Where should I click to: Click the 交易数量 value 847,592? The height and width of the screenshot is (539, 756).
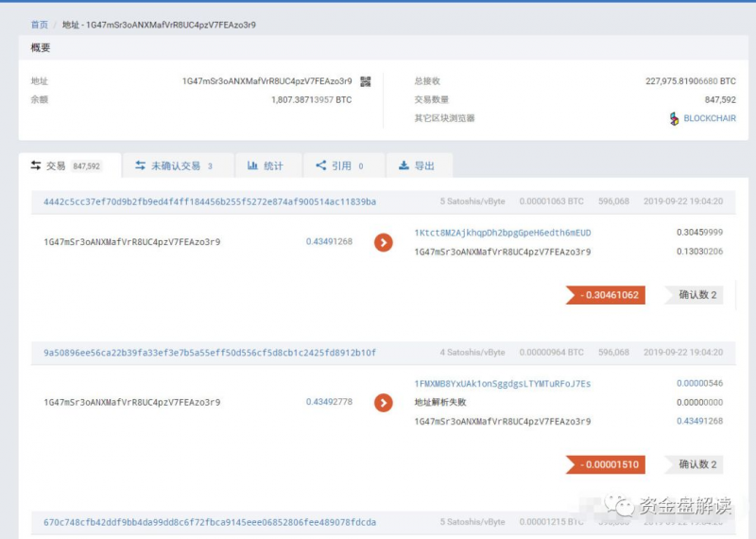click(x=720, y=100)
